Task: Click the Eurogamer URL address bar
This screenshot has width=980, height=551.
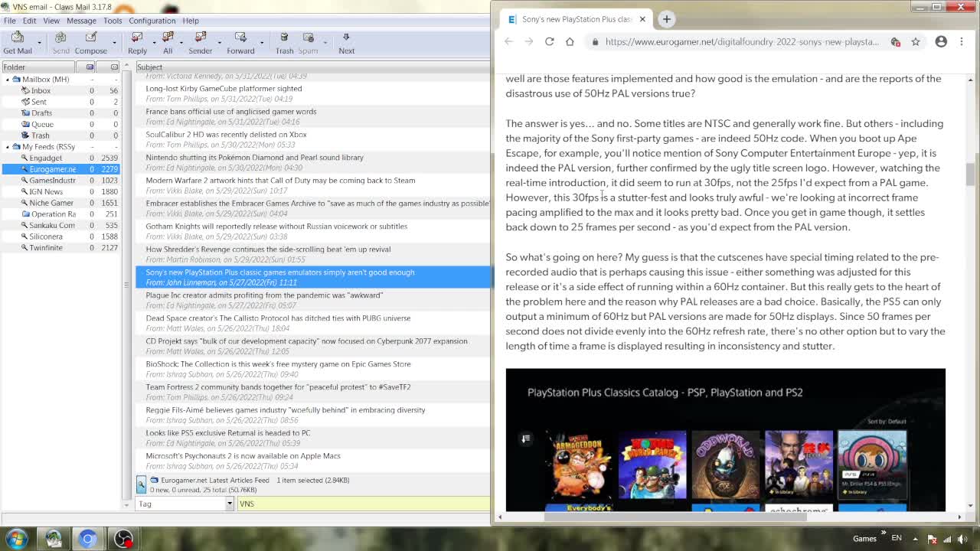Action: coord(741,41)
